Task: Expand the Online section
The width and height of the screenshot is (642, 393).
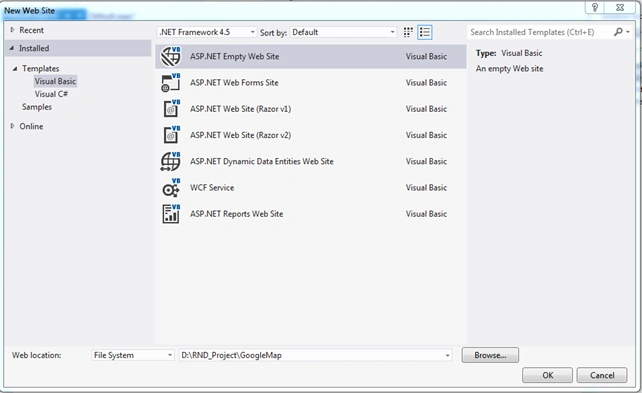Action: pos(12,126)
